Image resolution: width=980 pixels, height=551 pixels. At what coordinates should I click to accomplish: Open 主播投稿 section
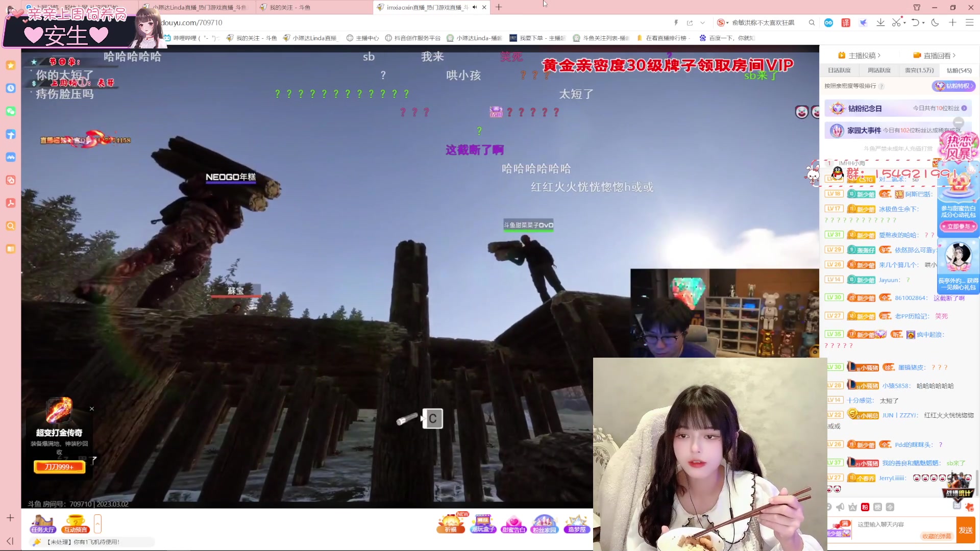click(860, 55)
